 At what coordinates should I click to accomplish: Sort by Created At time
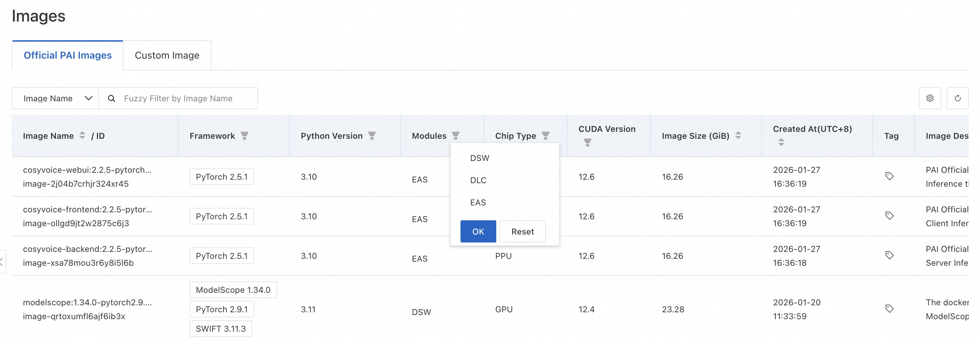click(x=781, y=143)
